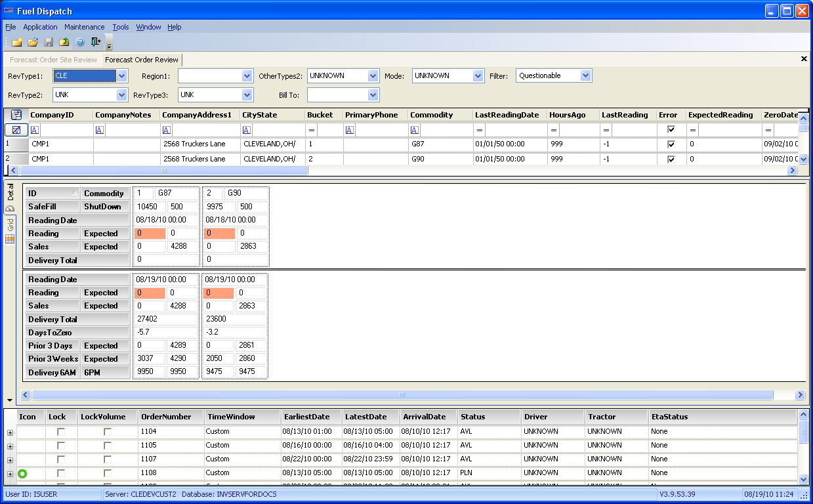The width and height of the screenshot is (813, 504).
Task: Click the LastReadingDate column header
Action: 508,115
